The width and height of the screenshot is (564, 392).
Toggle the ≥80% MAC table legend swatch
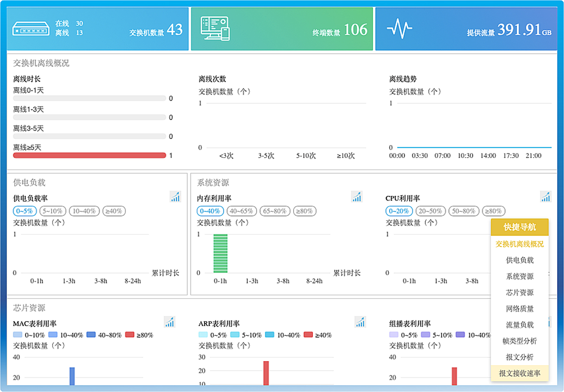(x=130, y=335)
